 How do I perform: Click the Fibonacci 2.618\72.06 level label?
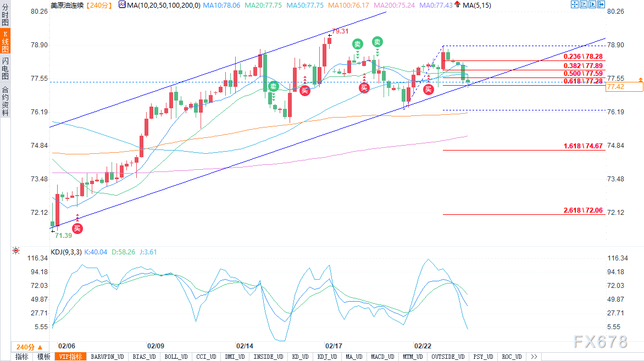point(583,210)
